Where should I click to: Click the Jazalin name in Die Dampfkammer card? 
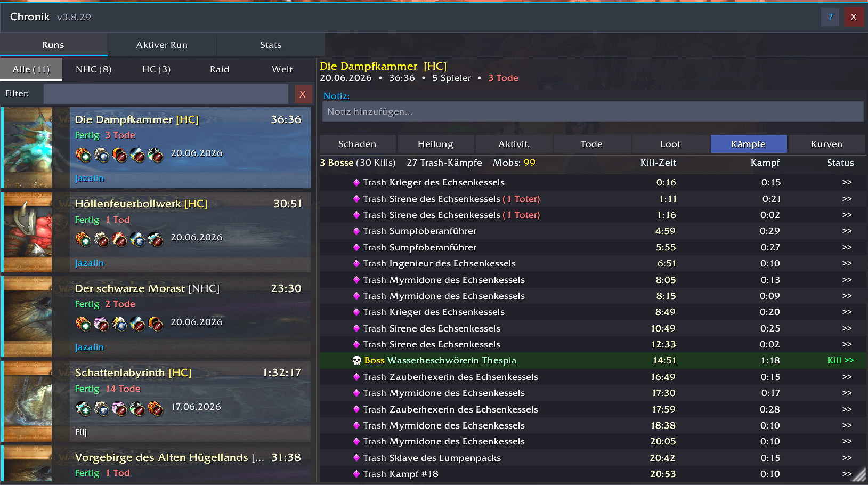pos(90,179)
